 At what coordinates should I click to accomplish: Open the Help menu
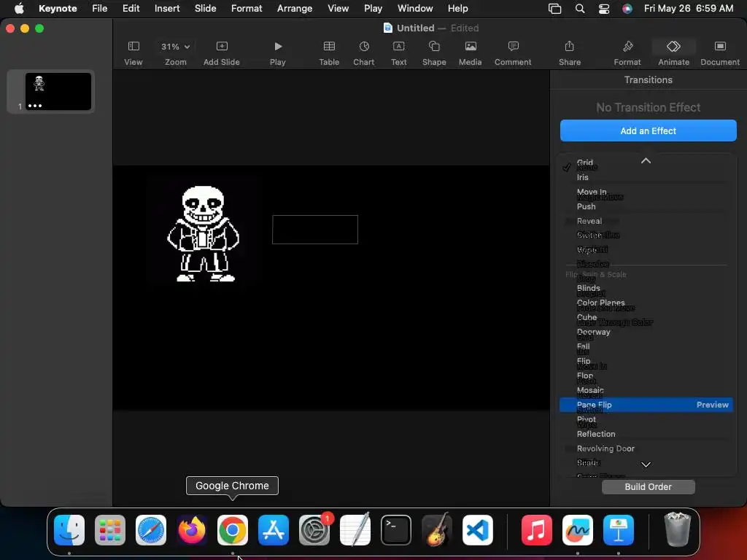tap(458, 9)
